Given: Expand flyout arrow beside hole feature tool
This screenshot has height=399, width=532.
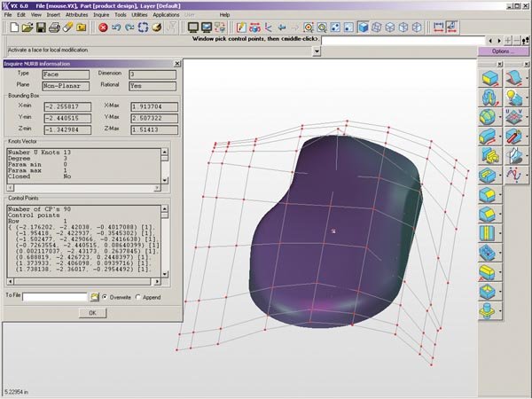Looking at the screenshot, I should click(x=500, y=253).
